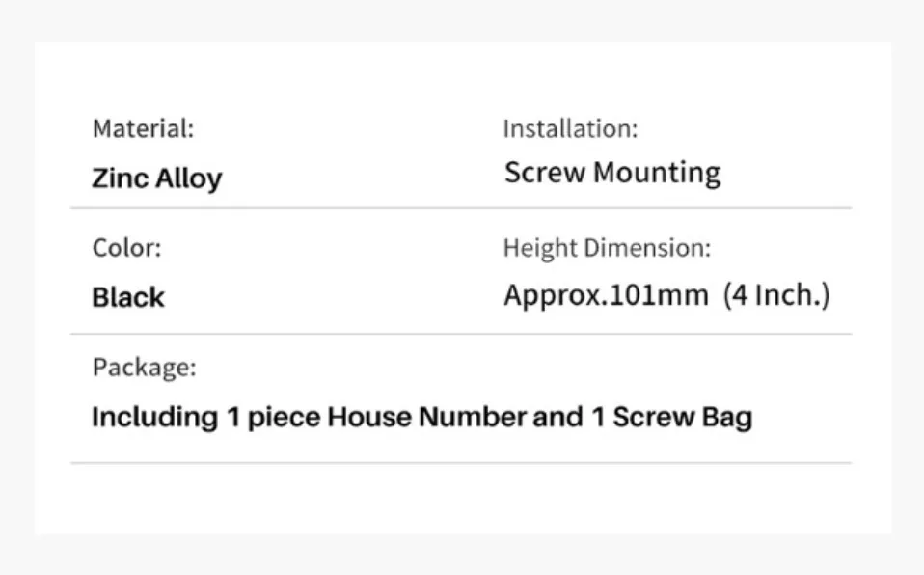
Task: Select the "Zinc Alloy" value text
Action: (156, 178)
